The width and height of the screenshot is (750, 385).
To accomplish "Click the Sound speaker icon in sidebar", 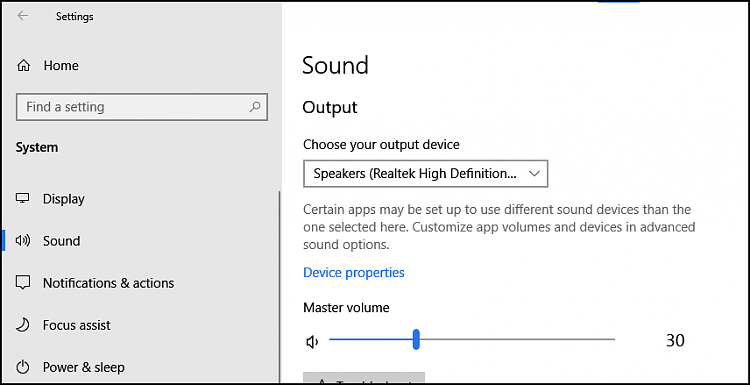I will (x=23, y=241).
